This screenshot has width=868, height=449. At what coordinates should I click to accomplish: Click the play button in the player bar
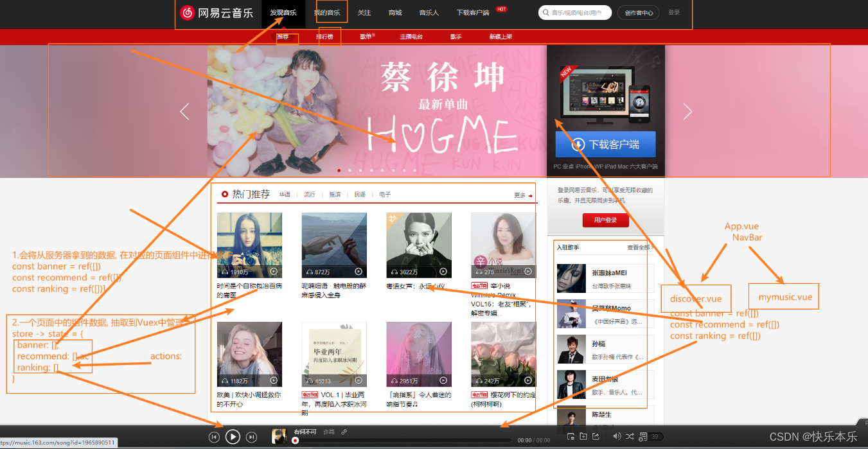pos(233,436)
